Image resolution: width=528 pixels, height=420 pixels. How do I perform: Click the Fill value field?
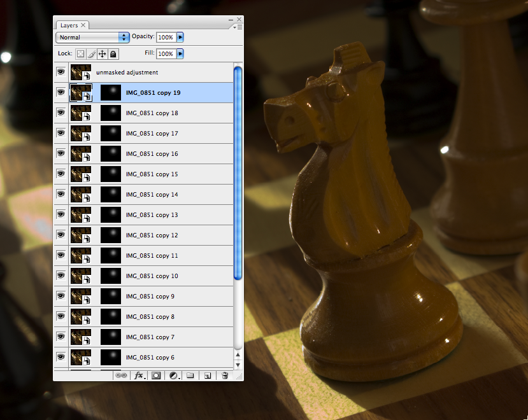tap(166, 53)
